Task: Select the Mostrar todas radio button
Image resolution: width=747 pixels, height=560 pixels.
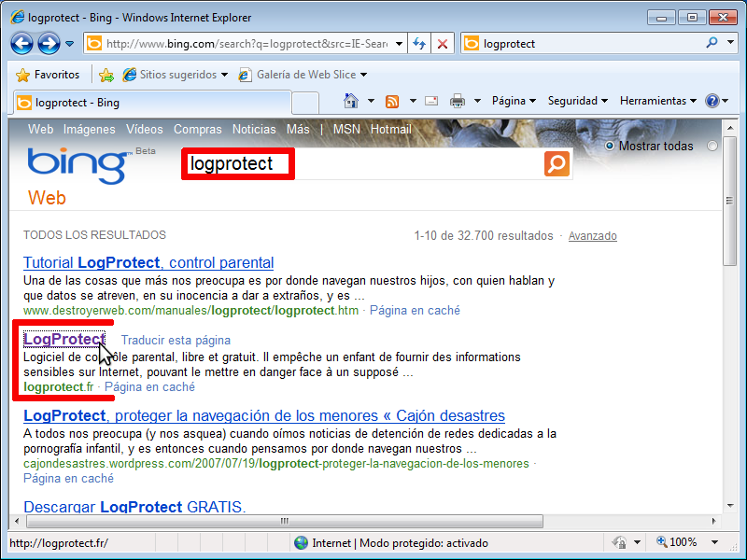Action: coord(610,146)
